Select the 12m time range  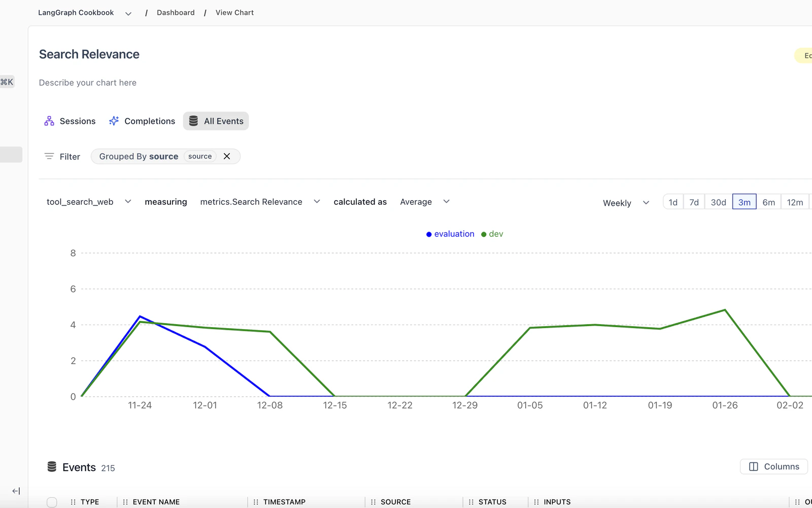795,202
